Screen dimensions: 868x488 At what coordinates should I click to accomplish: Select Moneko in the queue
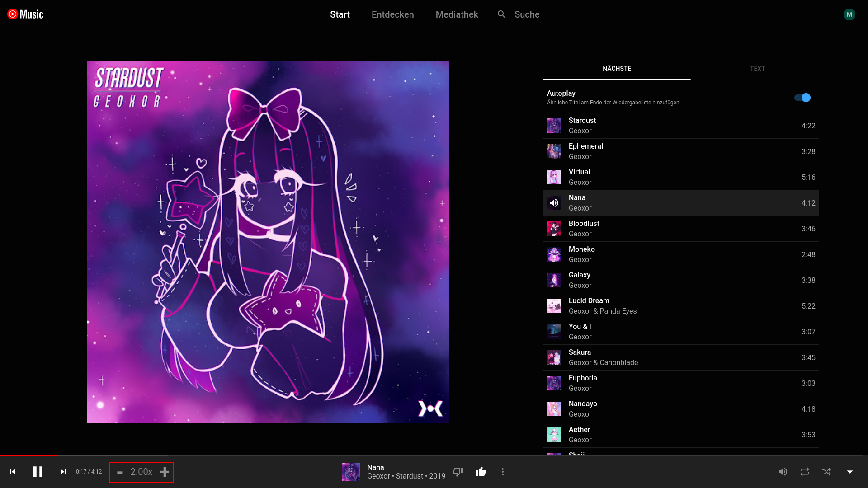point(681,254)
